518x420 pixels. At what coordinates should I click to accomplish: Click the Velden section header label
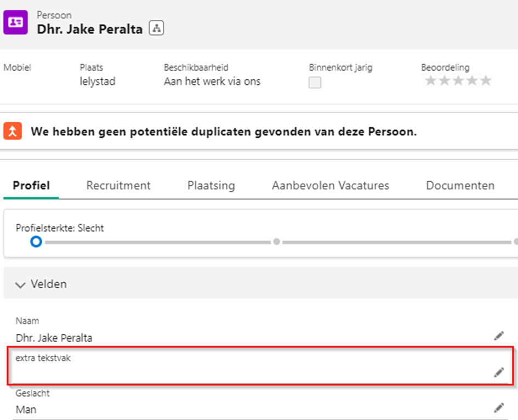[49, 284]
